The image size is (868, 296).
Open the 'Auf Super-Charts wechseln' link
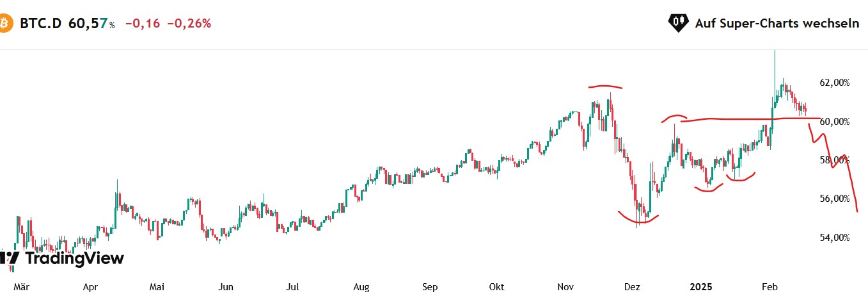(777, 24)
